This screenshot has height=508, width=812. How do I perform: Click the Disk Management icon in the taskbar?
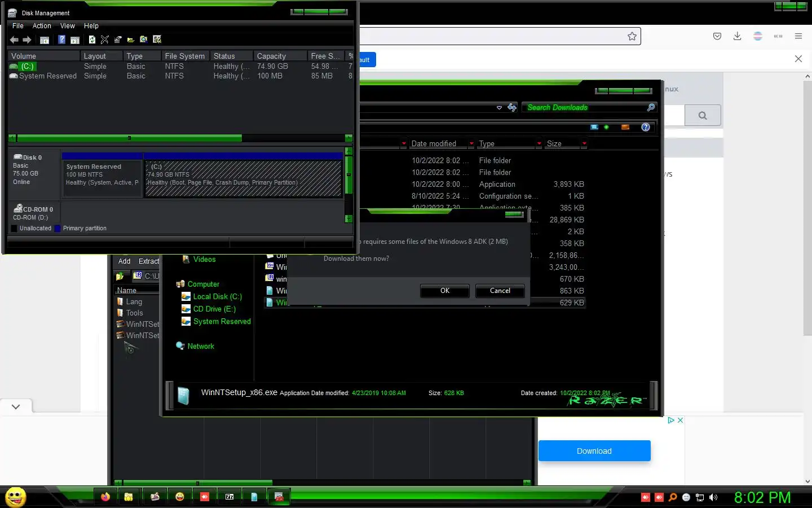[279, 497]
